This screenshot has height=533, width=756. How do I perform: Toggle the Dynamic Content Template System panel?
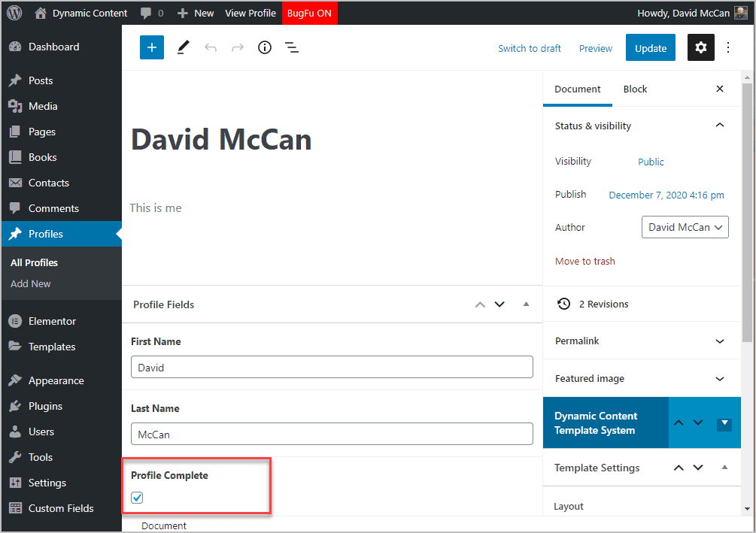pyautogui.click(x=724, y=424)
